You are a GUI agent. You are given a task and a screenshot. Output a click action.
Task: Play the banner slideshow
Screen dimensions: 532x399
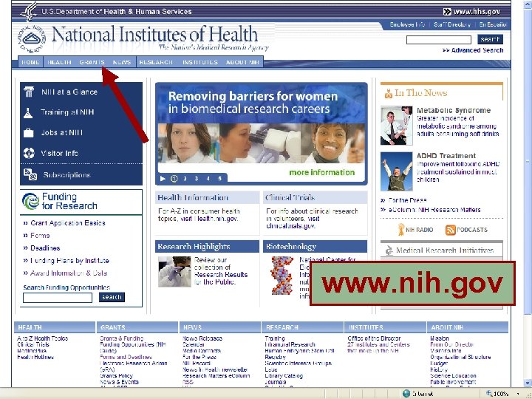(163, 179)
